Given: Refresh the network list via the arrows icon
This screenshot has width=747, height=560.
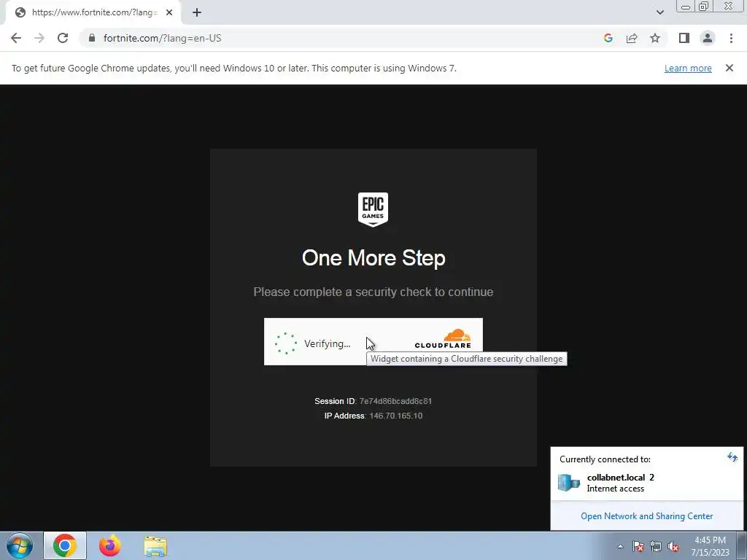Looking at the screenshot, I should tap(732, 458).
